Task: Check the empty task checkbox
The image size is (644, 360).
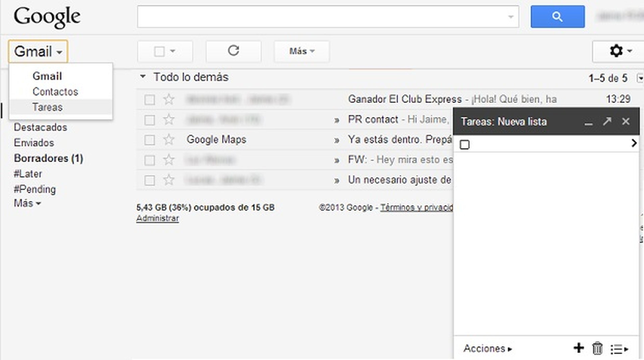Action: tap(465, 145)
